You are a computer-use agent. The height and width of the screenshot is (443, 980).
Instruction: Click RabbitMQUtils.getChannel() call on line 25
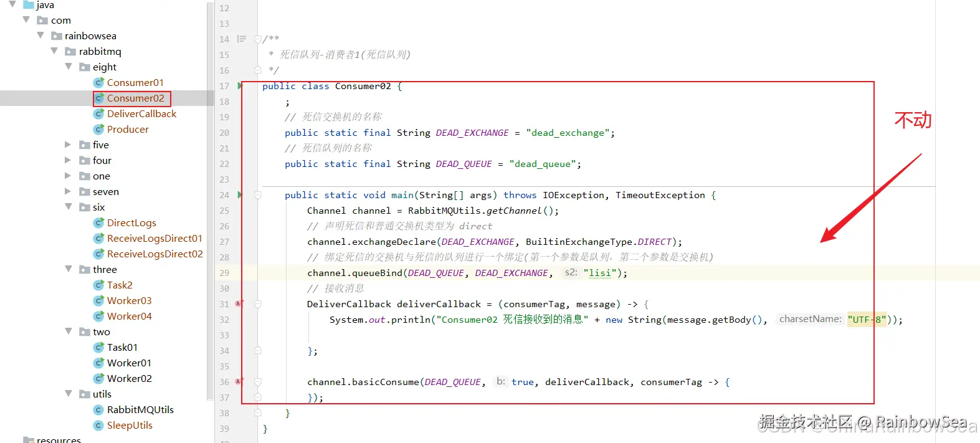pos(480,211)
